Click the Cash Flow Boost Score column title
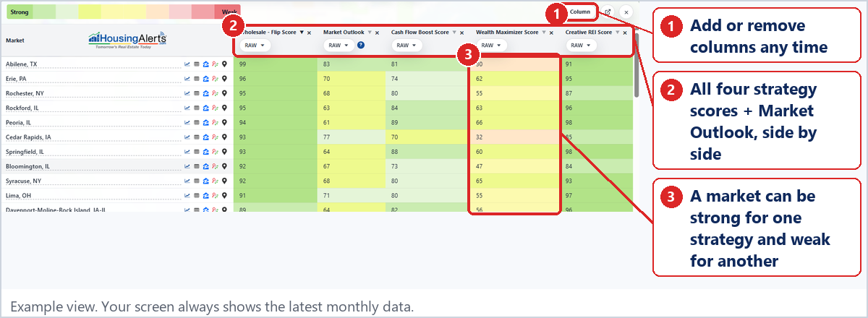Screen dimensions: 868x318 point(420,33)
